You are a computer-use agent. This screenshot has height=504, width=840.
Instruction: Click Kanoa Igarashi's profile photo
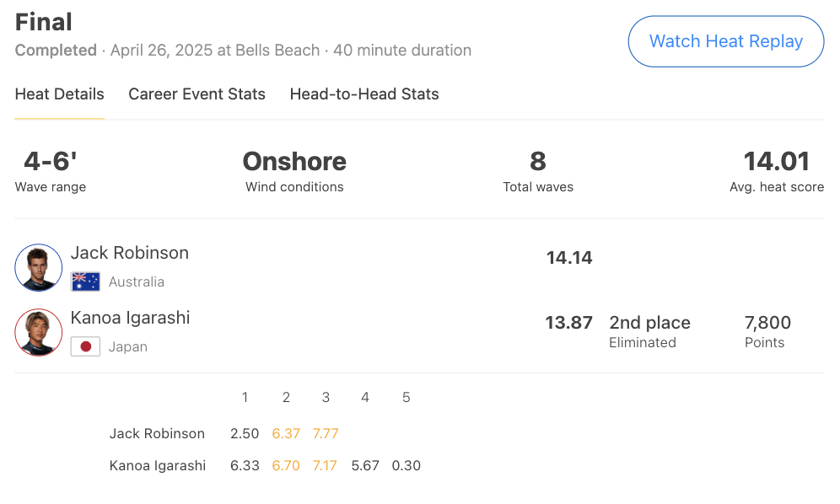(x=39, y=332)
